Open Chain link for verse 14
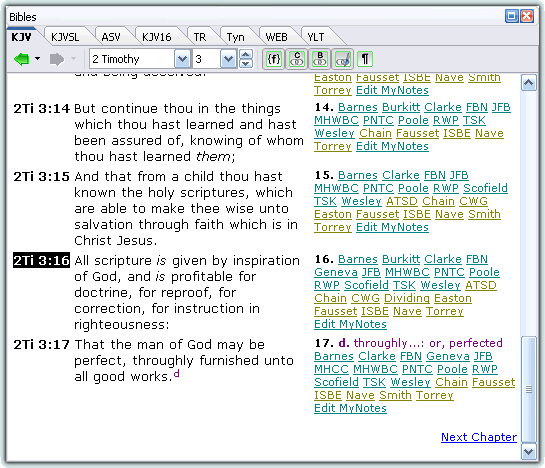This screenshot has width=545, height=468. coord(375,134)
